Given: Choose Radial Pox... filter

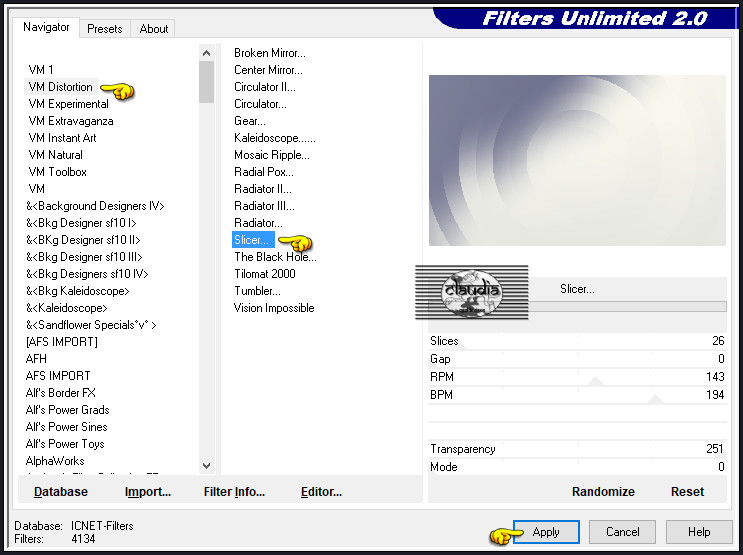Looking at the screenshot, I should pos(263,173).
